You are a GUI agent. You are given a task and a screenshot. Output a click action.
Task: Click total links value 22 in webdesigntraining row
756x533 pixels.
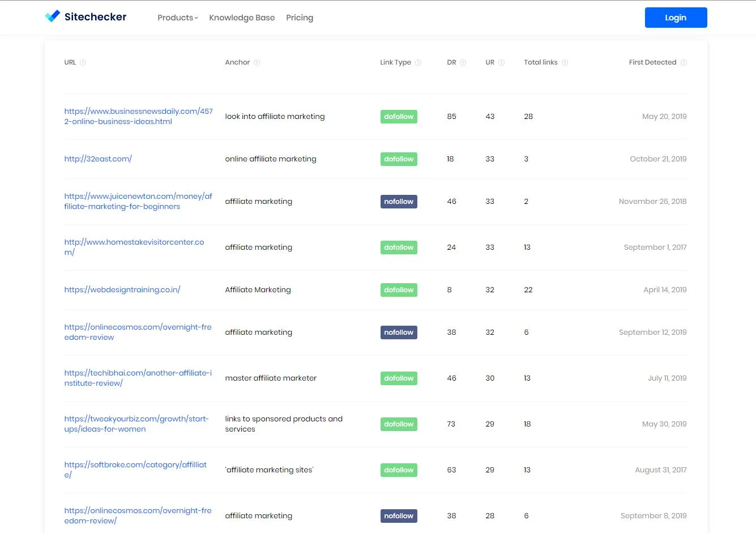coord(528,289)
